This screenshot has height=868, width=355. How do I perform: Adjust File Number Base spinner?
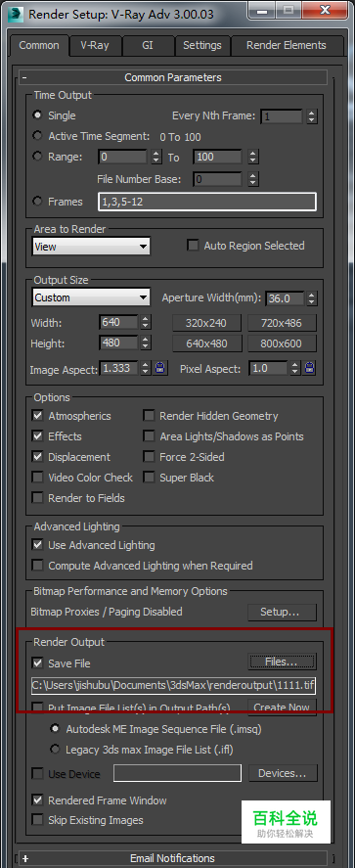[253, 179]
